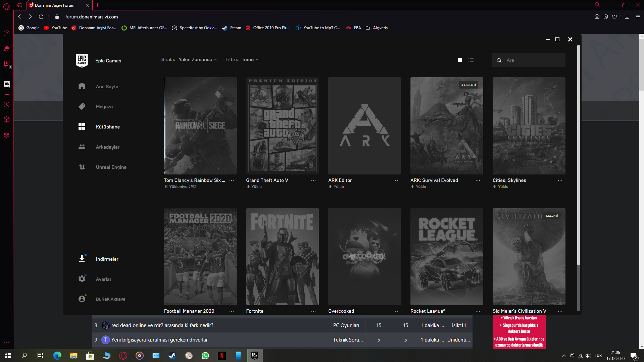Click the Fortnite cover thumbnail
Screen dimensions: 644x362
[283, 257]
